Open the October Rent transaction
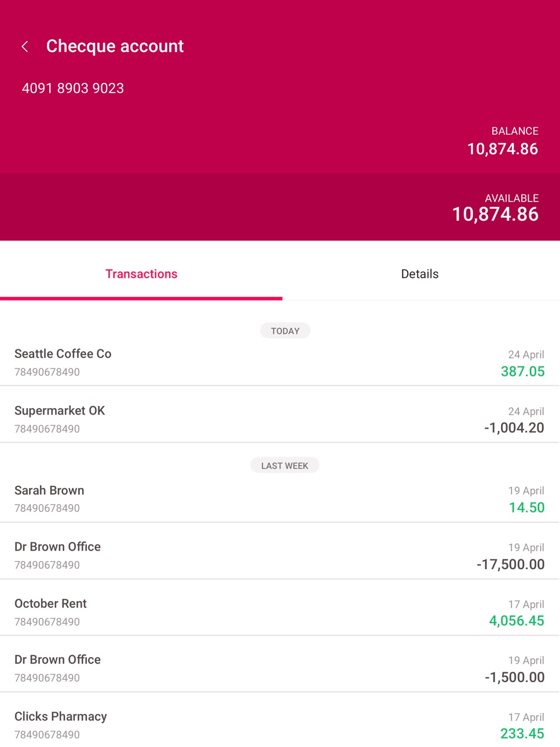The width and height of the screenshot is (560, 747). pyautogui.click(x=280, y=612)
